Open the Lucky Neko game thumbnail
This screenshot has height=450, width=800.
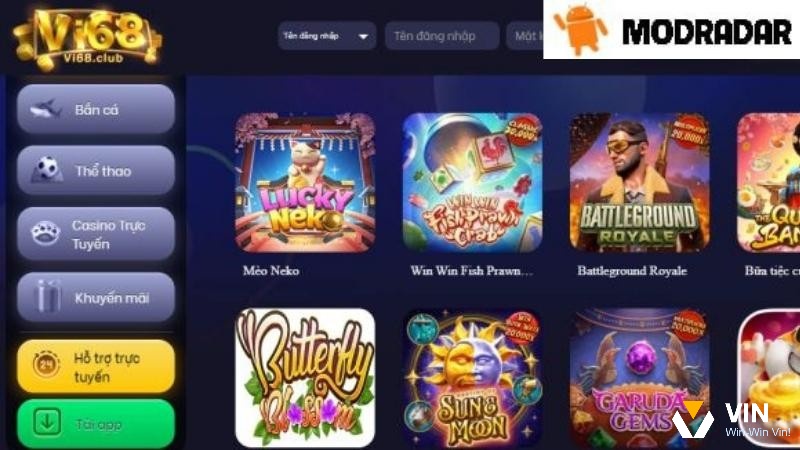[305, 183]
